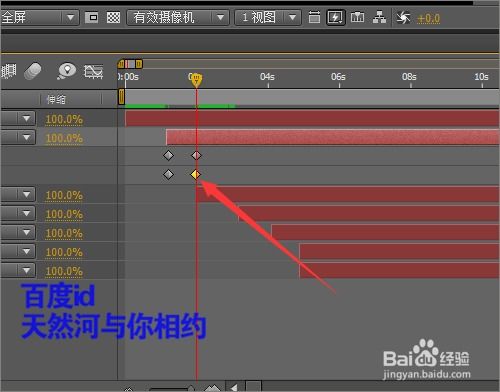The height and width of the screenshot is (392, 500).
Task: Toggle the transparency grid checkerboard icon
Action: (x=113, y=17)
